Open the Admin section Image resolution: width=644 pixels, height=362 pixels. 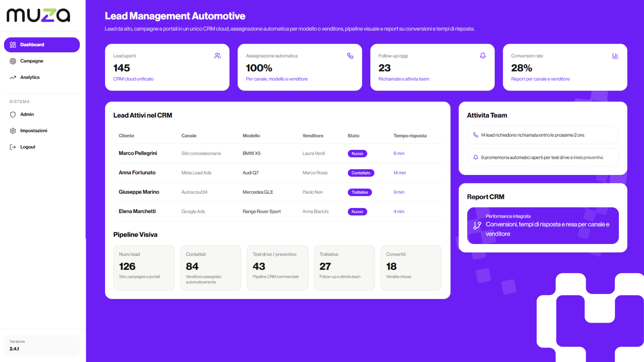point(42,114)
